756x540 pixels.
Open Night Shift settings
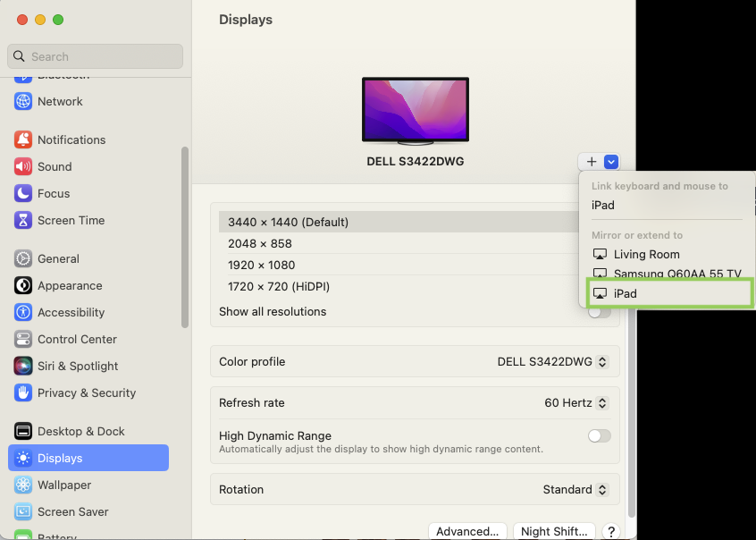coord(553,530)
